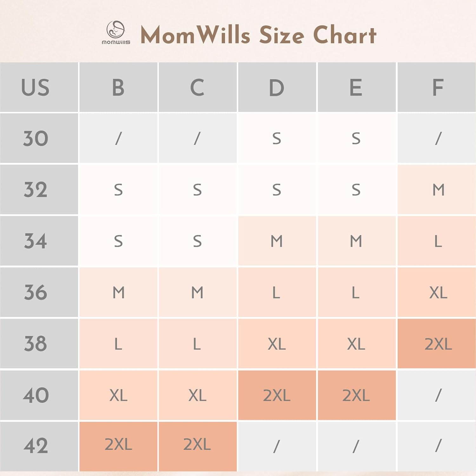Select the band size 36 row label
This screenshot has height=476, width=476.
click(x=35, y=292)
